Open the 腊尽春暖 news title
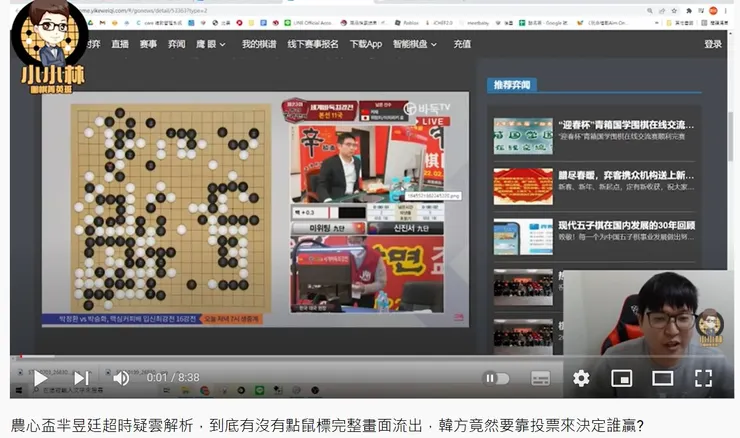The height and width of the screenshot is (438, 740). 626,175
